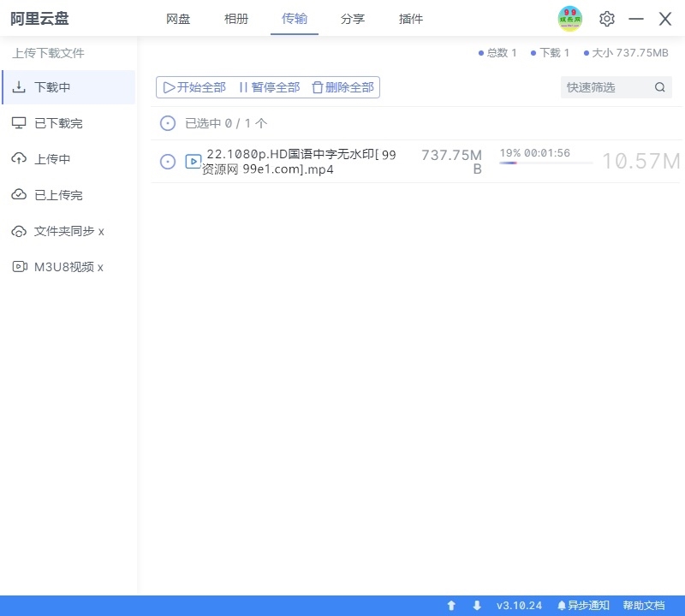Click the 阿里云盘 app title
The width and height of the screenshot is (685, 616).
[39, 18]
